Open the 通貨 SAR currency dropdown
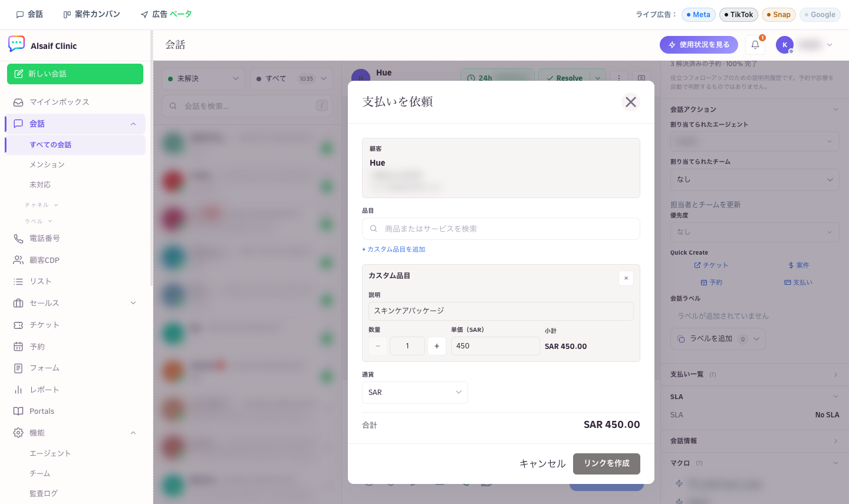Screen dimensions: 849x504 point(415,393)
